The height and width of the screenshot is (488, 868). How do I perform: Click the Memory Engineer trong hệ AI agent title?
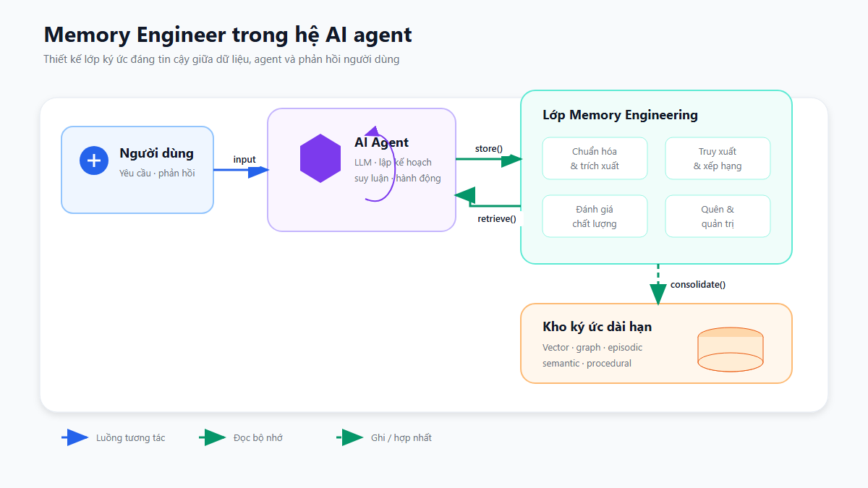228,35
